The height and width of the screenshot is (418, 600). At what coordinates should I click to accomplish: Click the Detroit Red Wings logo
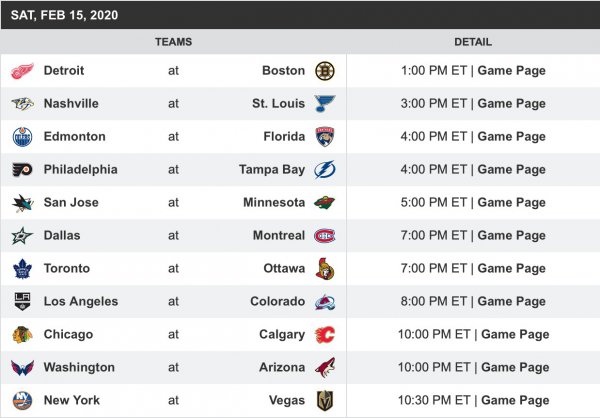pyautogui.click(x=22, y=71)
